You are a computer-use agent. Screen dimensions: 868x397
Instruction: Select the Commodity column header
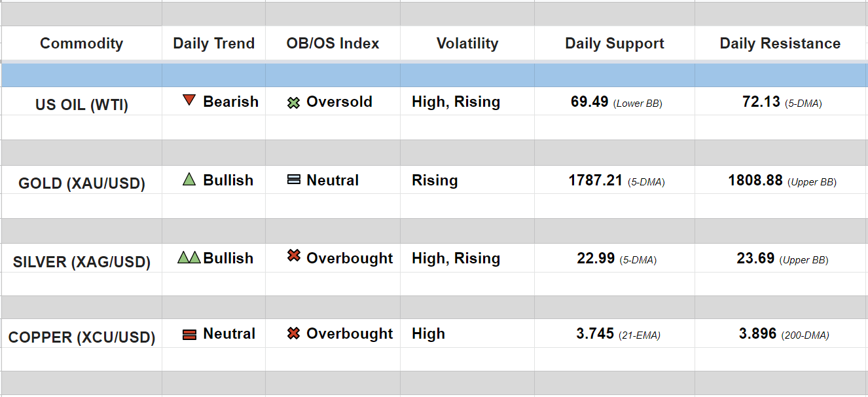click(x=81, y=44)
